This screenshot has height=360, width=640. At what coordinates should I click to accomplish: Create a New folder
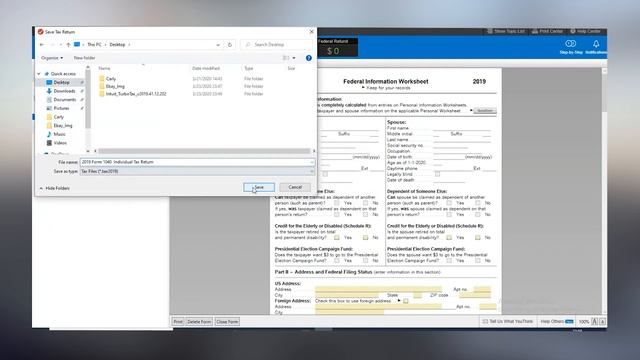pos(84,58)
